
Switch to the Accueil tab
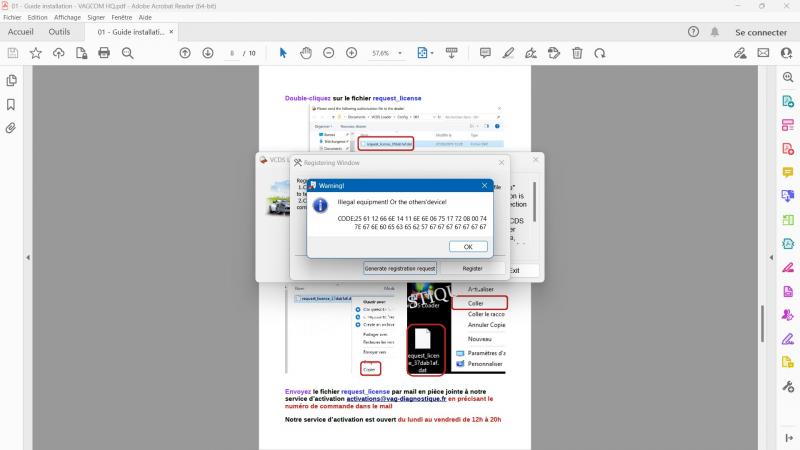(20, 32)
